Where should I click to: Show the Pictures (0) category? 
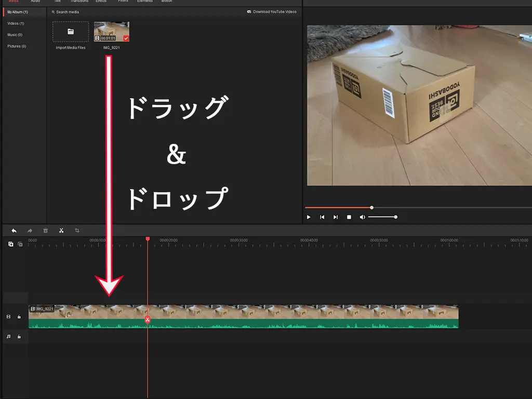click(17, 46)
